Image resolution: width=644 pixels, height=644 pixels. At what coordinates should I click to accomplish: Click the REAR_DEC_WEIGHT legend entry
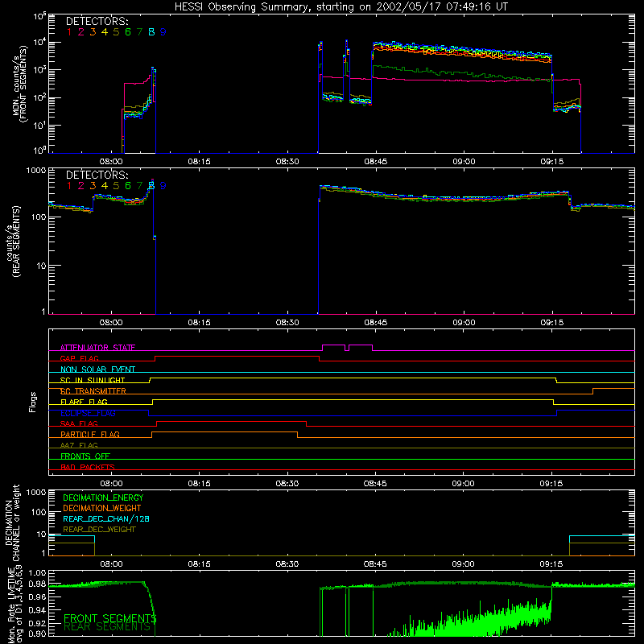point(99,530)
